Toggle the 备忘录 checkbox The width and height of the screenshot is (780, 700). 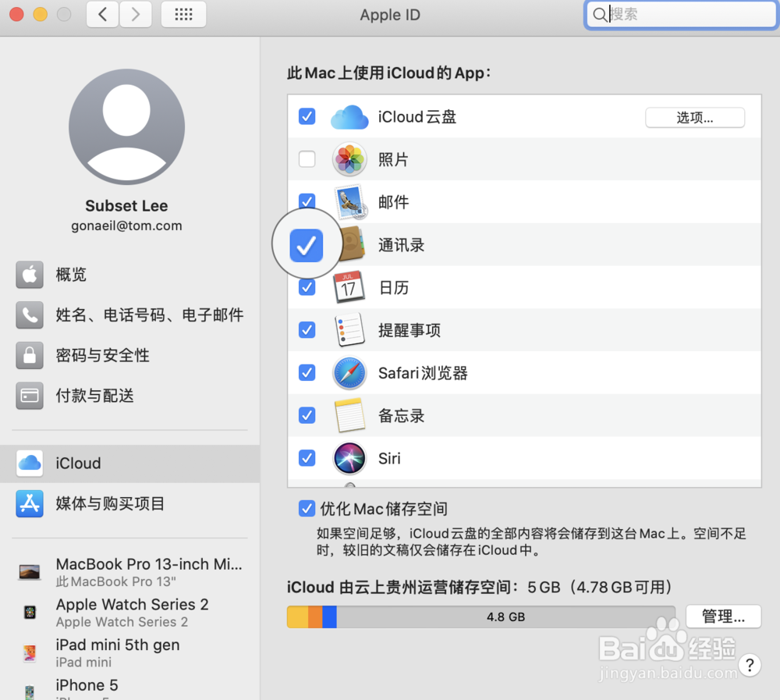click(x=307, y=415)
